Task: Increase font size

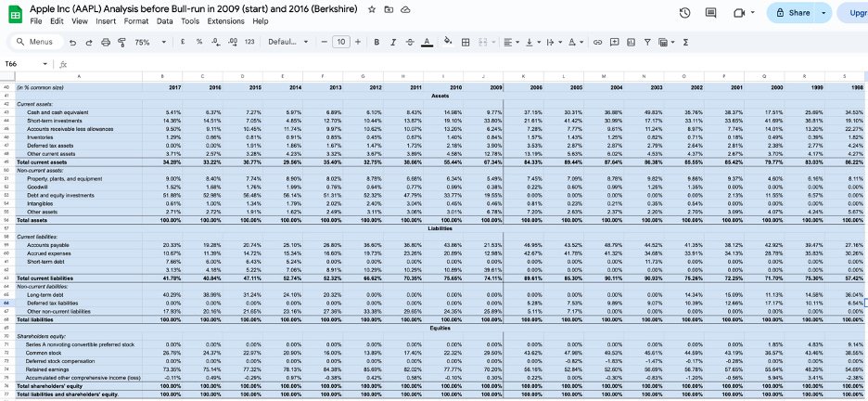Action: coord(358,42)
